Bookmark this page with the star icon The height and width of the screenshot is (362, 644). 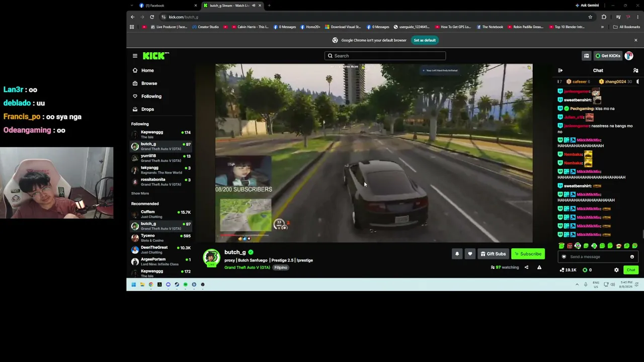point(590,17)
